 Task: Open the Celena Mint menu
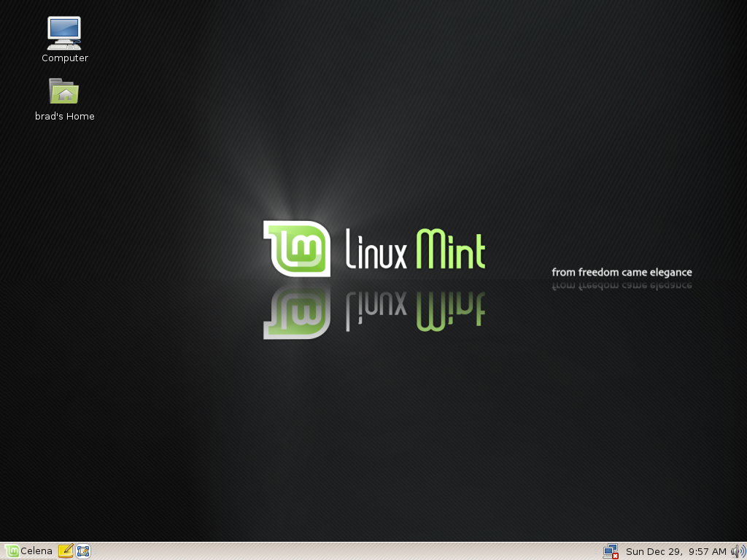pos(28,551)
